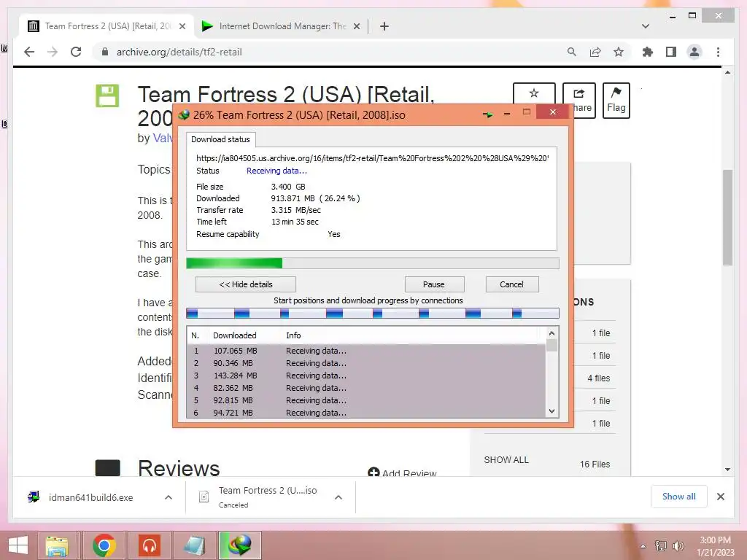Image resolution: width=747 pixels, height=560 pixels.
Task: Show hidden system tray icons
Action: (x=643, y=546)
